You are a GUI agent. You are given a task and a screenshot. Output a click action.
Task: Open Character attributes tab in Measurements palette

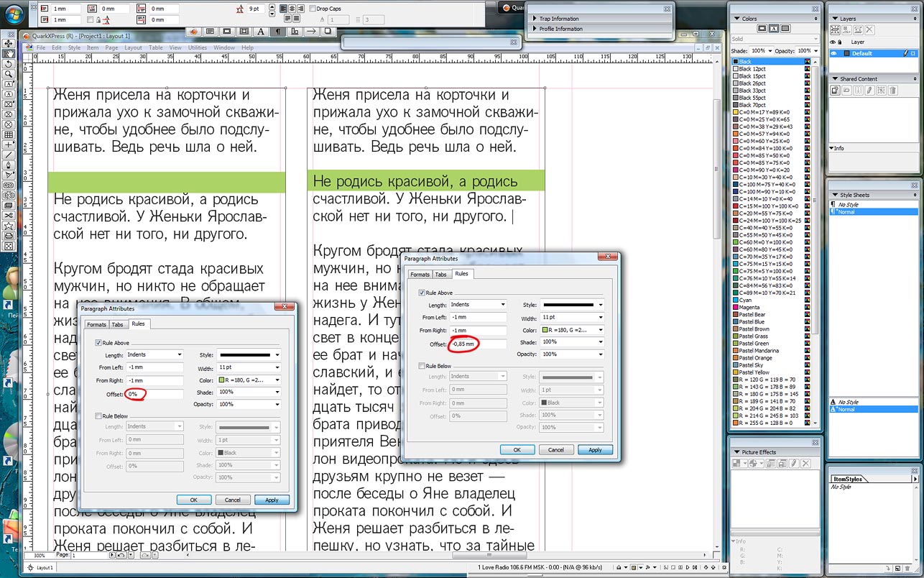click(261, 32)
